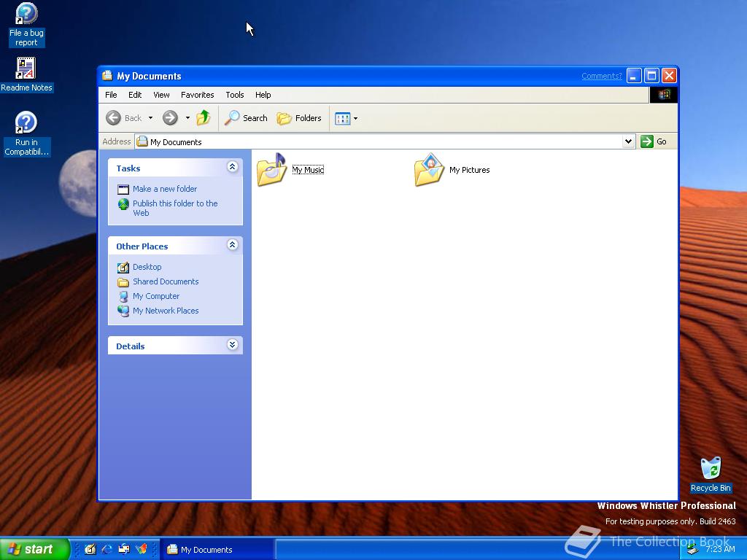This screenshot has height=560, width=747.
Task: Open the Back history dropdown arrow
Action: pos(150,117)
